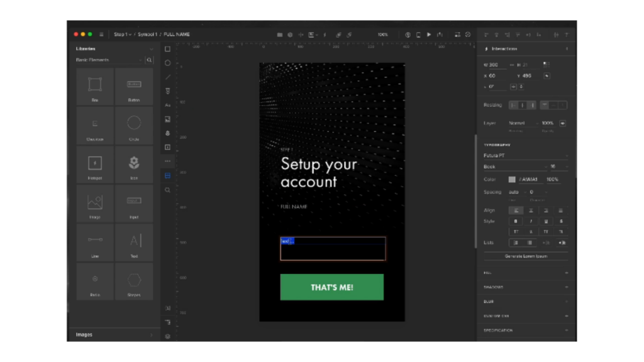Screen dimensions: 644x362
Task: Open the Basic Elements library dropdown
Action: click(x=109, y=60)
